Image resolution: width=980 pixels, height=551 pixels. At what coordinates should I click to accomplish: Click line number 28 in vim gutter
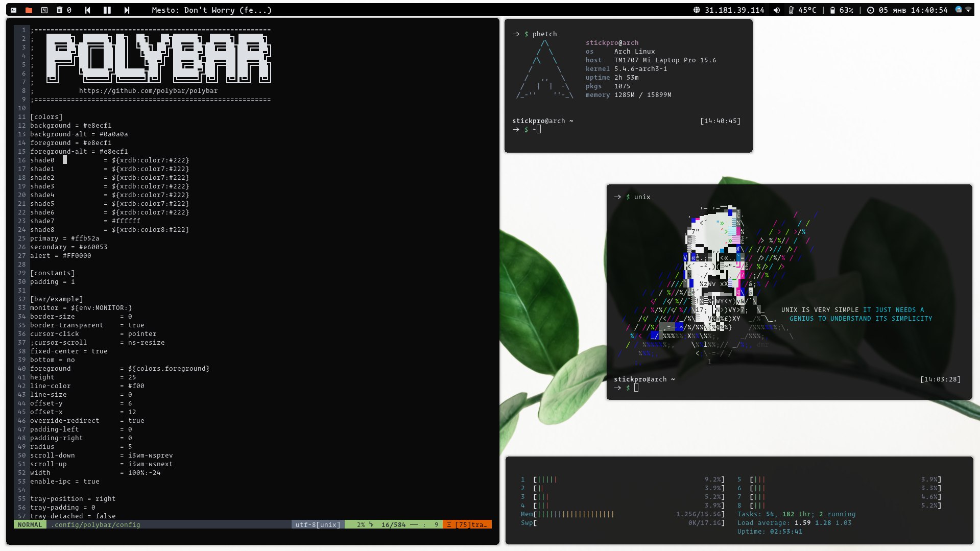point(21,264)
